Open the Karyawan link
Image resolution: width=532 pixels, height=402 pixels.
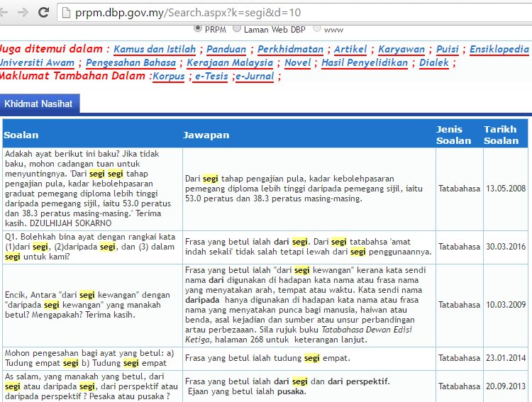point(401,49)
